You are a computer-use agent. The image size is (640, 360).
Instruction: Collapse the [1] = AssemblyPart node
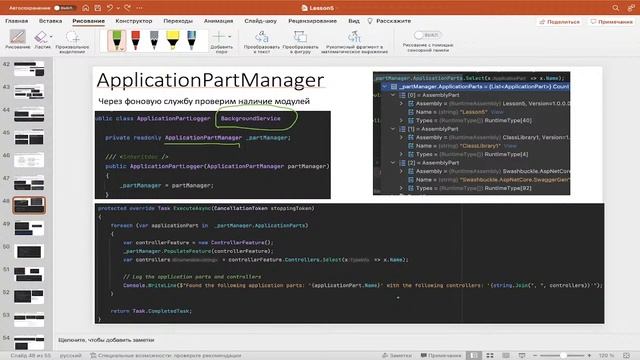click(x=393, y=129)
